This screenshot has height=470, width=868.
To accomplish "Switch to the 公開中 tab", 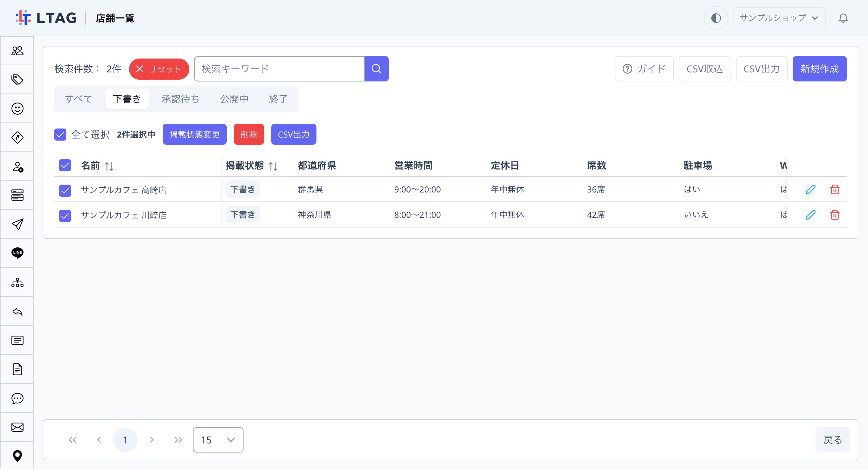I will pos(234,99).
